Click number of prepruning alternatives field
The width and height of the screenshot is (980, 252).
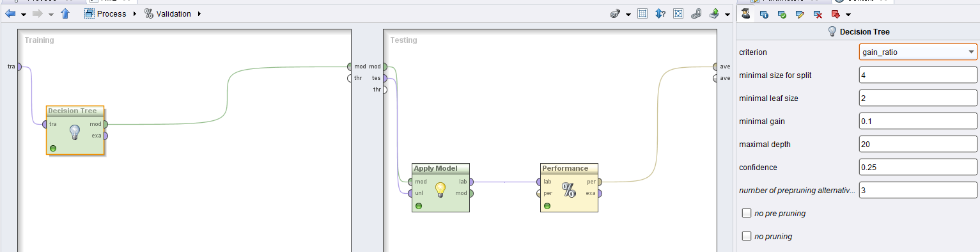(x=918, y=190)
